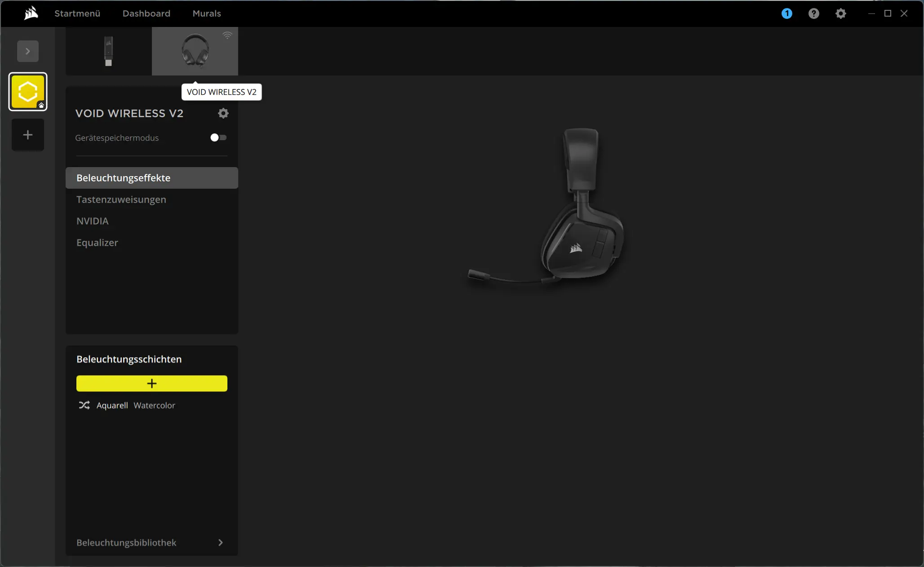Toggle Gerätespeichermodus switch

(x=218, y=137)
